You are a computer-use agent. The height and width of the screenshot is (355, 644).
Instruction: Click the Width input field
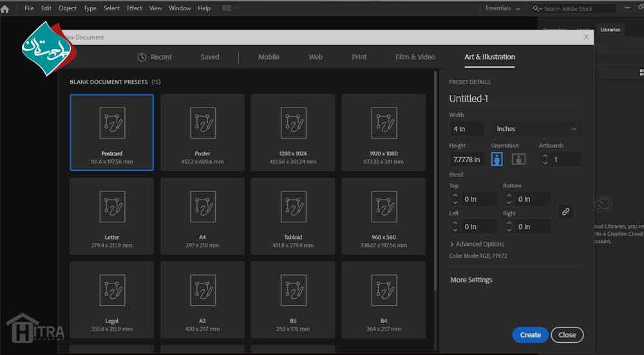click(x=467, y=129)
